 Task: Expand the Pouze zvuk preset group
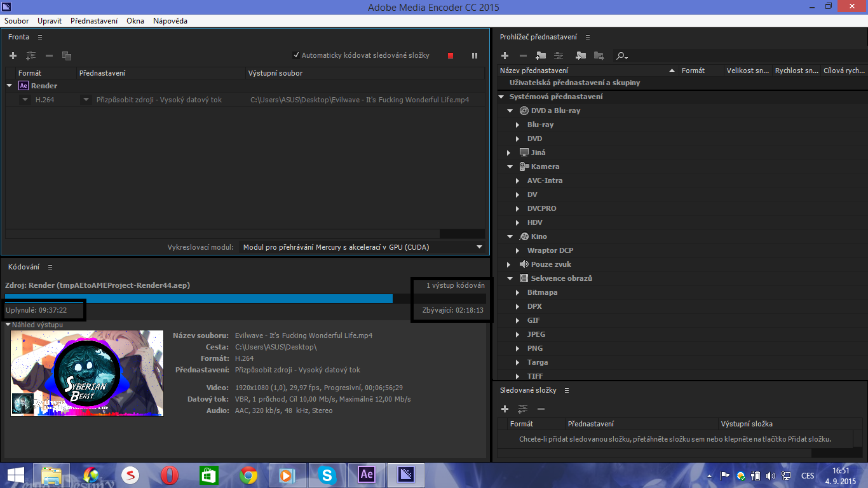point(509,264)
